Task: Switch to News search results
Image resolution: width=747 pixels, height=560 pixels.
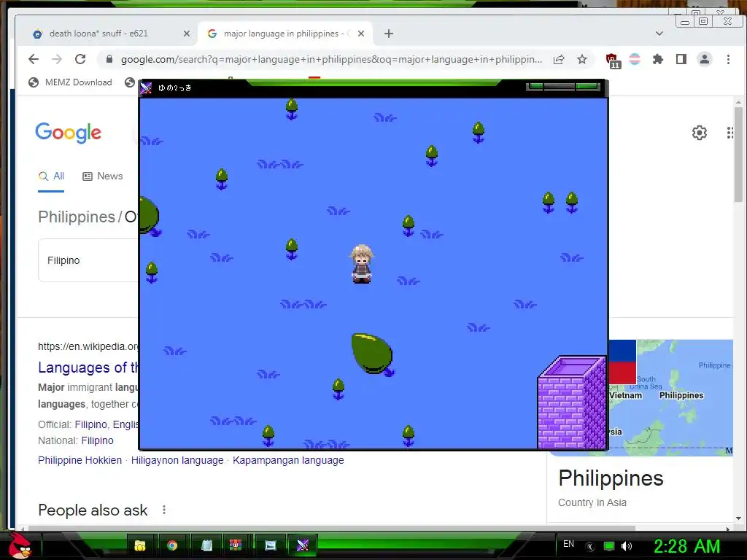Action: (102, 176)
